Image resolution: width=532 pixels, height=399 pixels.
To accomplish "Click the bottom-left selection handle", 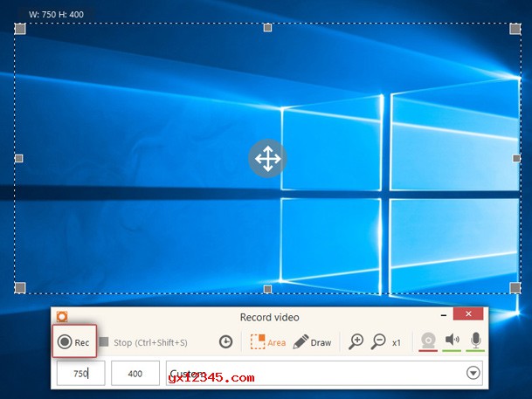I will pos(20,288).
